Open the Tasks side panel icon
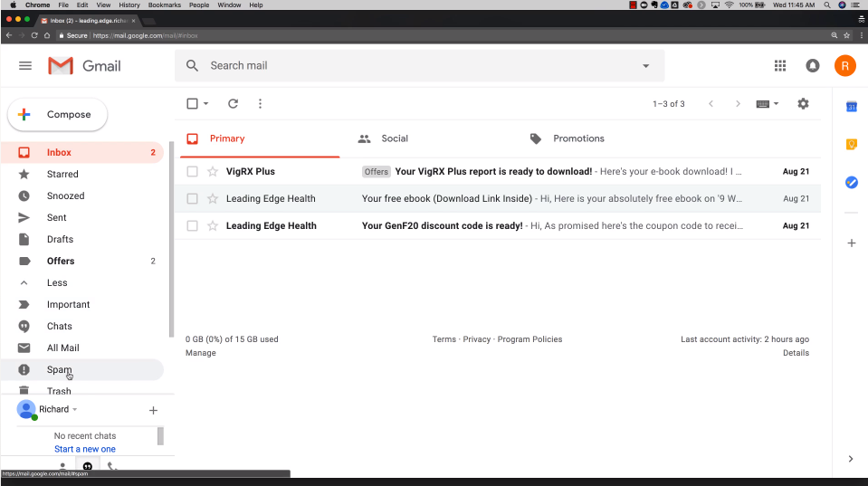 pyautogui.click(x=852, y=182)
